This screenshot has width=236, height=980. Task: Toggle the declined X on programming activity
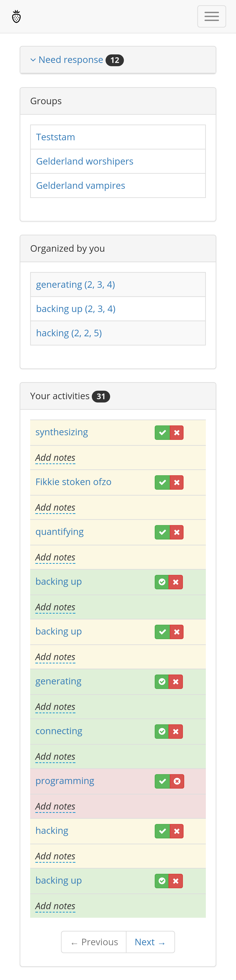[x=177, y=781]
